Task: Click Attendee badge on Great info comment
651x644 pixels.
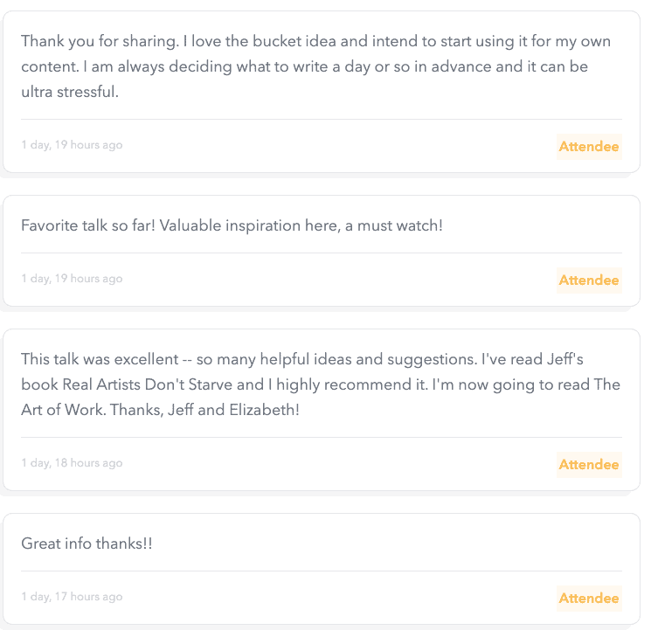Action: coord(588,599)
